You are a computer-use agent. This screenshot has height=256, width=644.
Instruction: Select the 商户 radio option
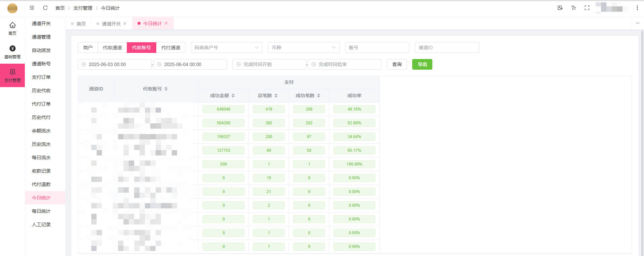pyautogui.click(x=88, y=48)
